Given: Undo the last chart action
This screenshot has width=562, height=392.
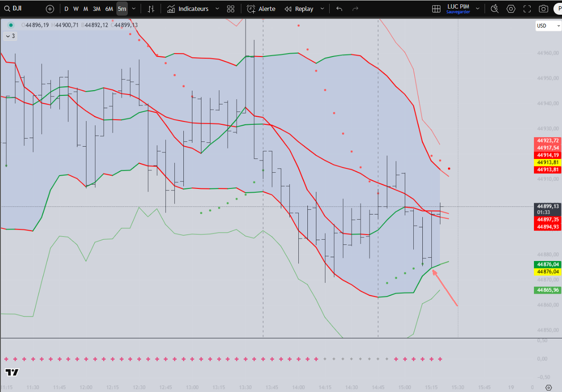Looking at the screenshot, I should [339, 9].
